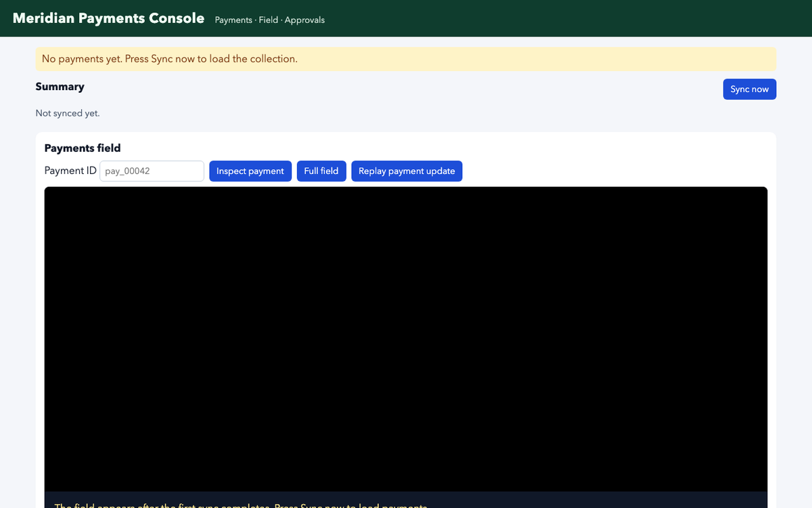Select the Full field button
The width and height of the screenshot is (812, 508).
[x=321, y=171]
